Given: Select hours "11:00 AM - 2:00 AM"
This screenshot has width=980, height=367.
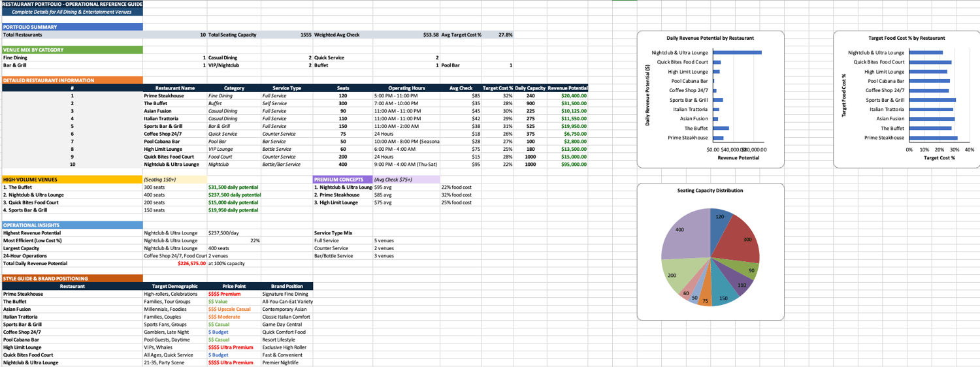Looking at the screenshot, I should [406, 126].
